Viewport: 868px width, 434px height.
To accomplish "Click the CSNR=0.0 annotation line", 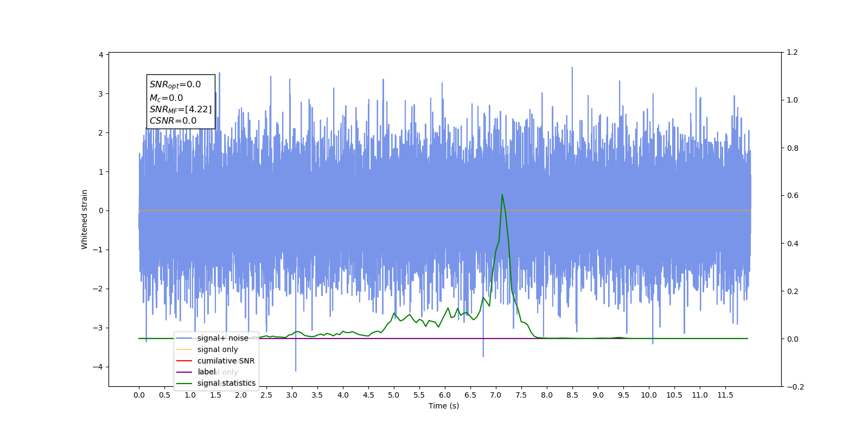I will coord(173,121).
